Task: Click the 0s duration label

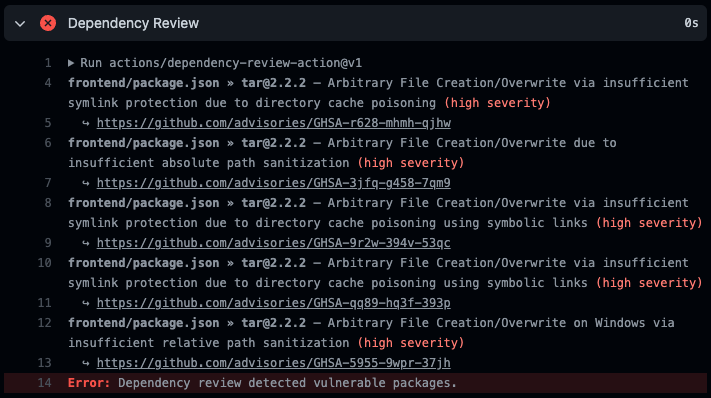Action: coord(691,23)
